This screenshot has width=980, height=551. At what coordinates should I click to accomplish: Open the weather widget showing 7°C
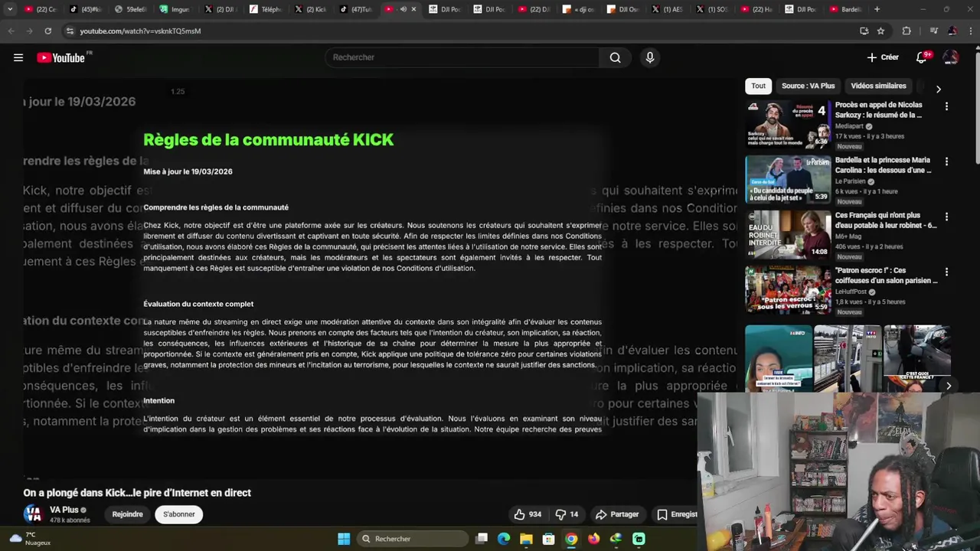29,539
